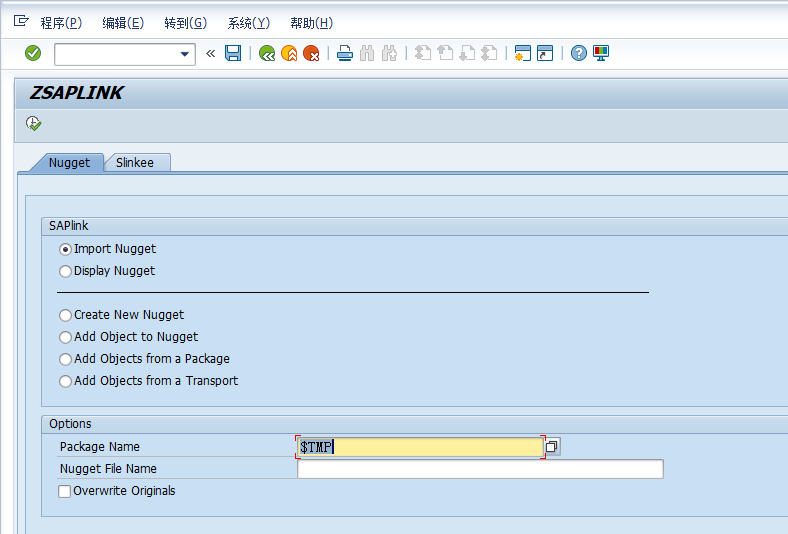Click the Create New Session icon
The image size is (788, 534).
(523, 53)
